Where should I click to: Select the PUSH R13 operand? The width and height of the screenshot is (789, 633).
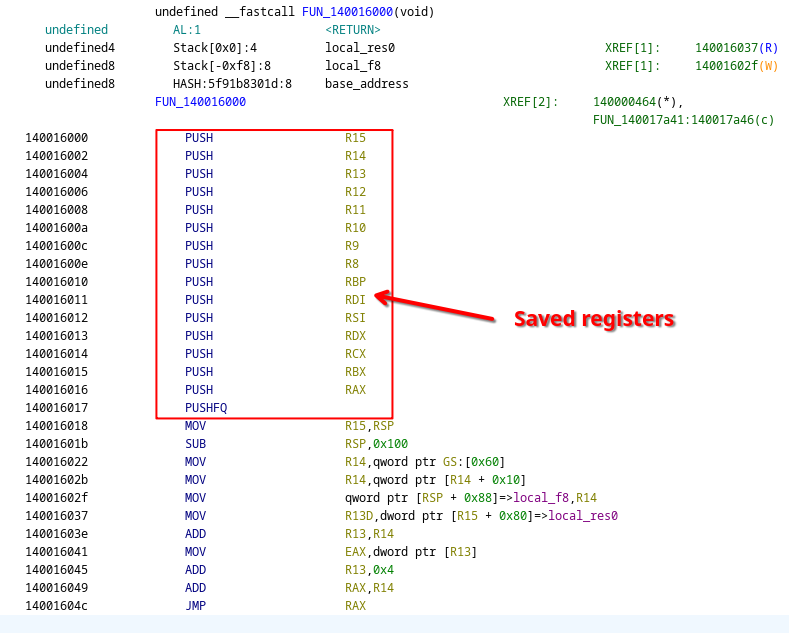355,174
